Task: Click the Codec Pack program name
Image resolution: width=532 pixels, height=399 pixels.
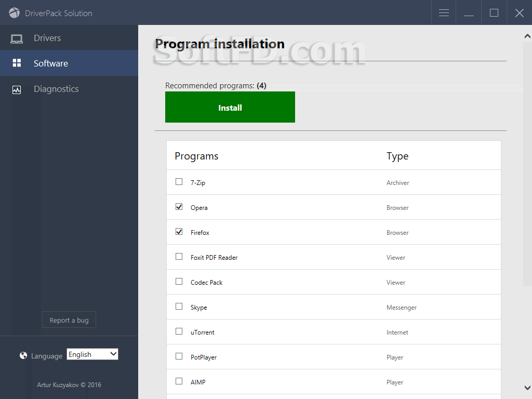Action: click(207, 283)
